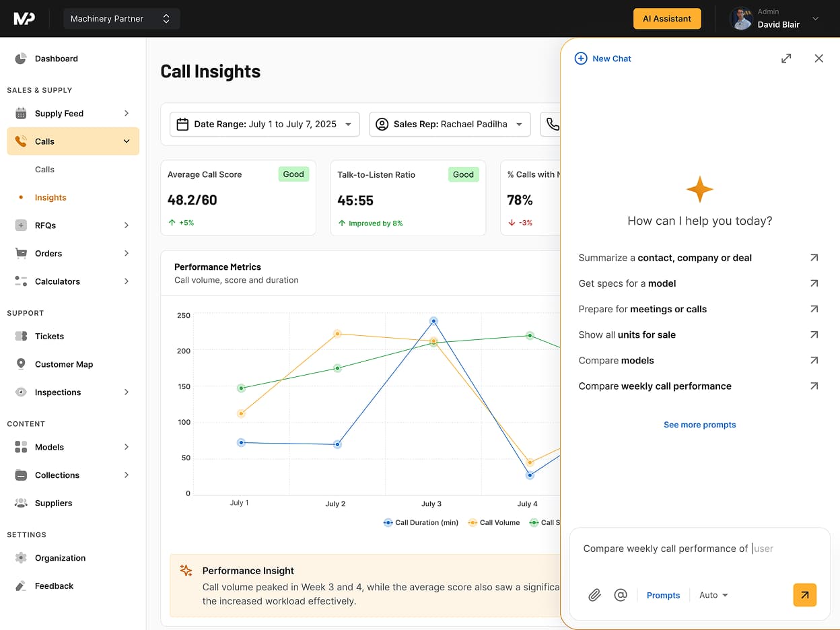Click the Machinery Partner MP logo

point(24,19)
